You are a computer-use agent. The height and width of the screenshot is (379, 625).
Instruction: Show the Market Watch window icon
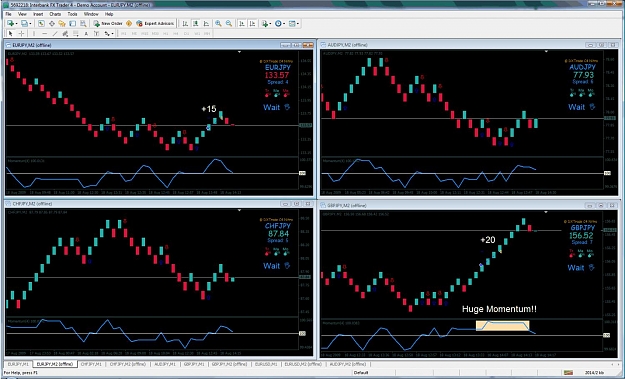click(41, 24)
